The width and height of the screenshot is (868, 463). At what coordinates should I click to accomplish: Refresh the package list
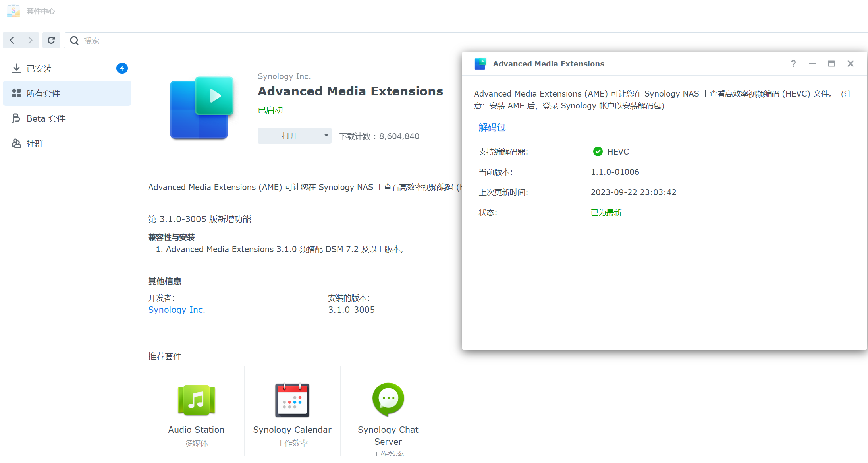coord(51,40)
